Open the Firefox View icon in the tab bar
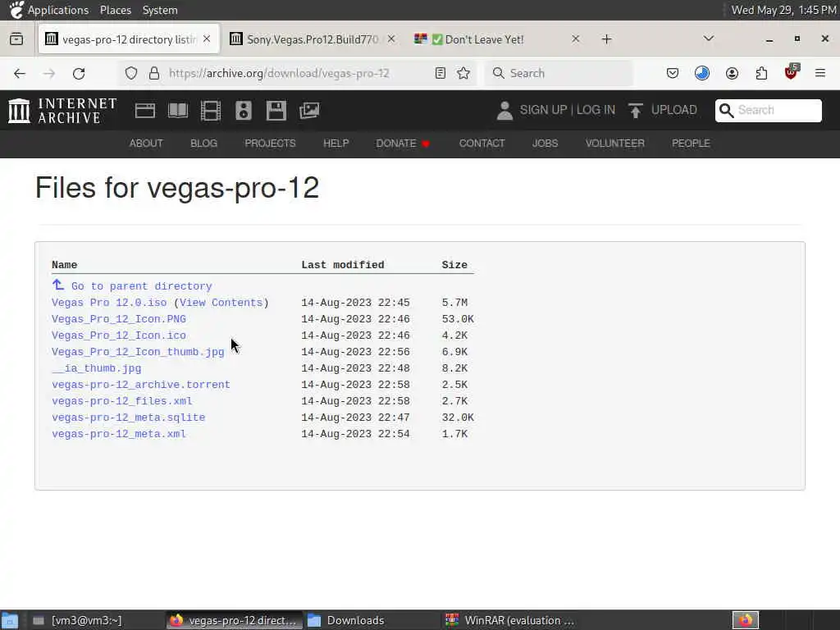The height and width of the screenshot is (630, 840). pos(16,39)
